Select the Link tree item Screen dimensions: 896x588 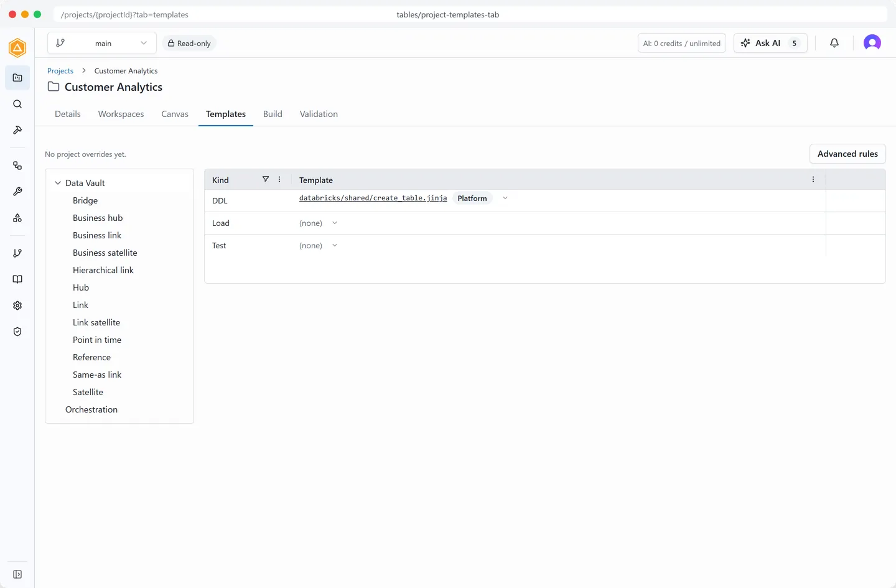point(80,305)
